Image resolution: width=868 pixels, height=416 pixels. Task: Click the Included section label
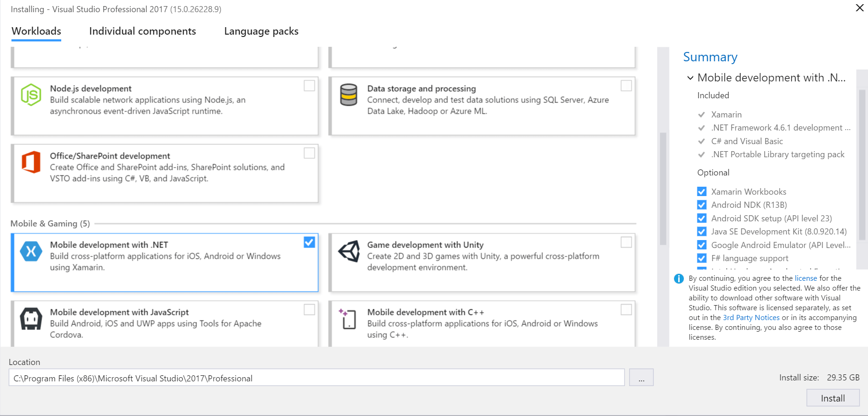(713, 95)
